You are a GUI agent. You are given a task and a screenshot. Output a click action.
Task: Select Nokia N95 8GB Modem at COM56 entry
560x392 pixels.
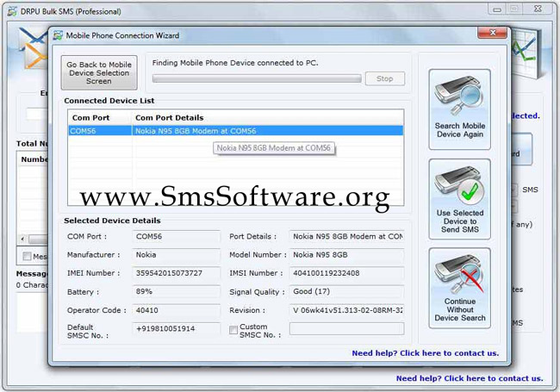tap(267, 131)
